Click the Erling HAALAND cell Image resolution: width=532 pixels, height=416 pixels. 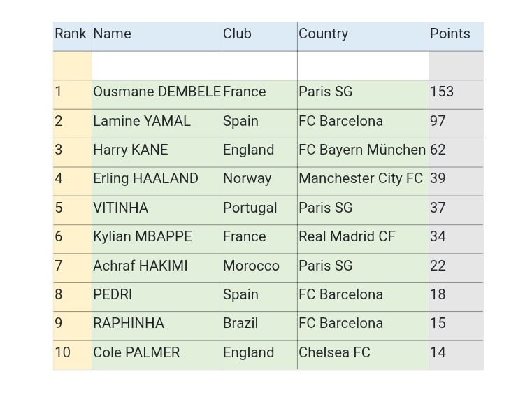tap(156, 179)
